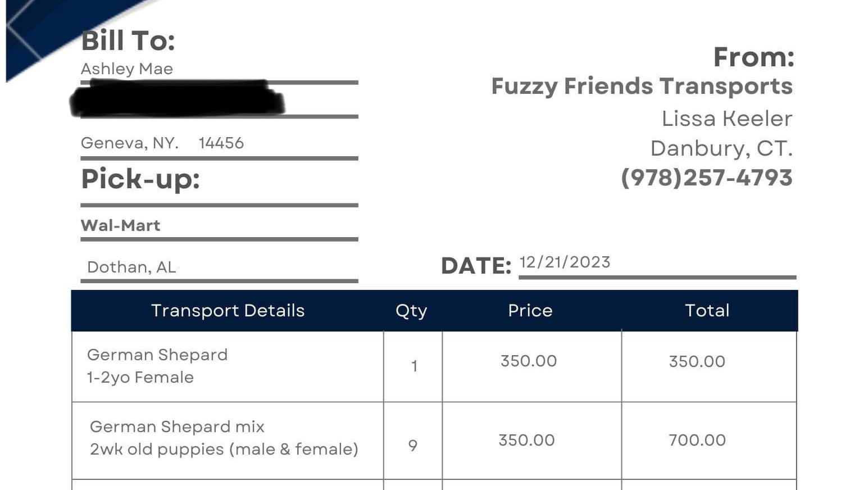
Task: Select the German Shepard 1-2yo Female cell
Action: click(x=228, y=366)
